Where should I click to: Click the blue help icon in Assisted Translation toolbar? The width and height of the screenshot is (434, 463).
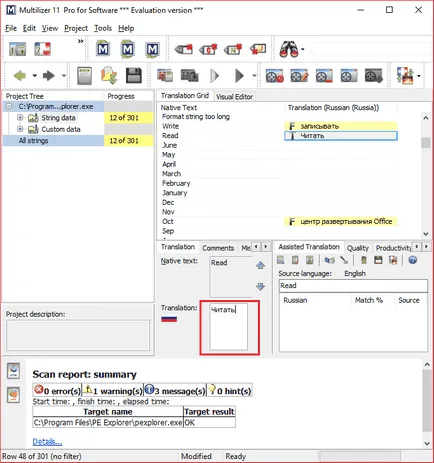412,260
